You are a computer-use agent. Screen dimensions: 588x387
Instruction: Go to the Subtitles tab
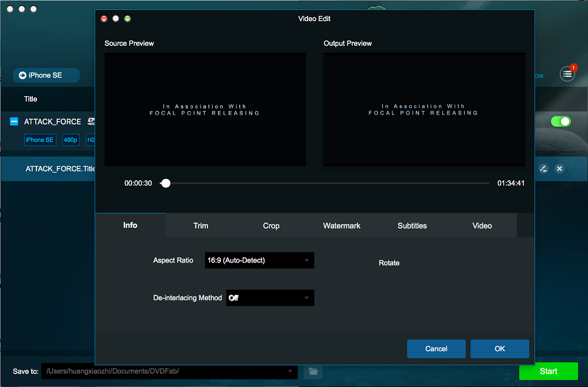pos(412,226)
